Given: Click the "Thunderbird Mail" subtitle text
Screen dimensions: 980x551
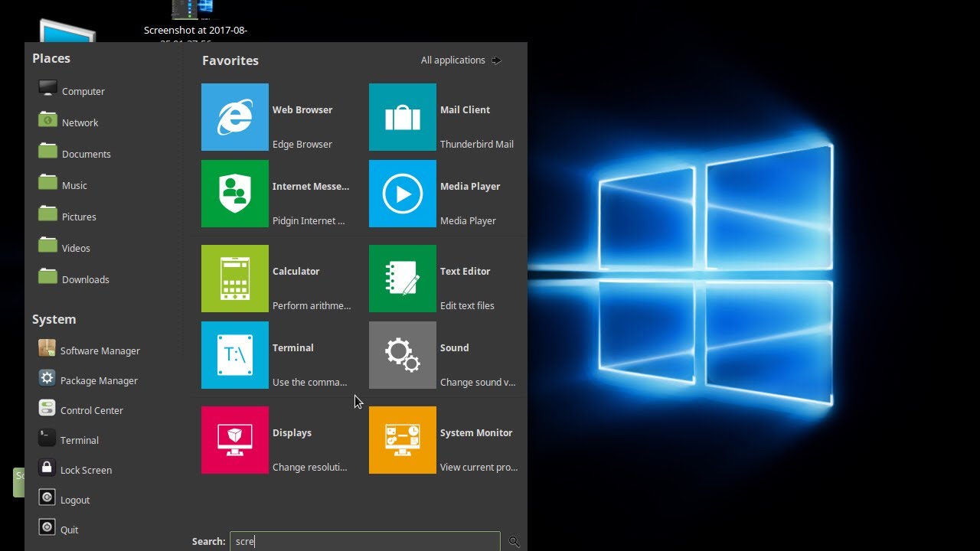Looking at the screenshot, I should pos(477,144).
